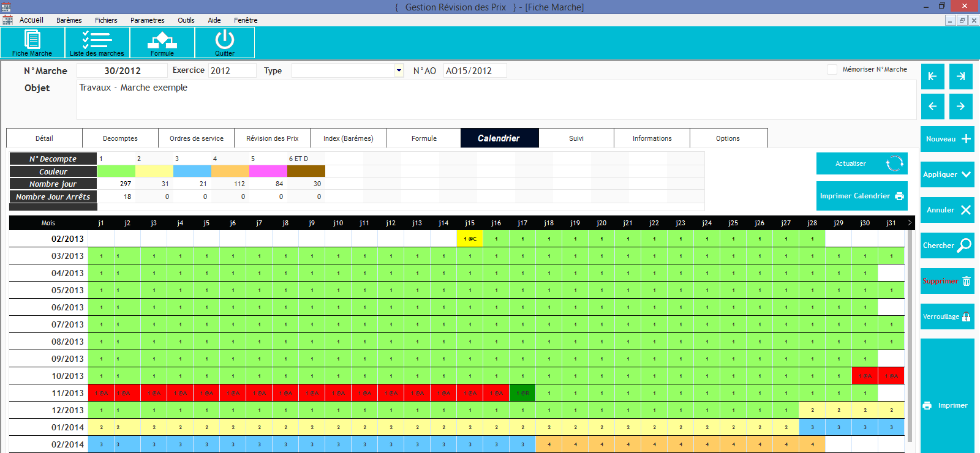Delete record with Supprimer trash button

pyautogui.click(x=947, y=281)
